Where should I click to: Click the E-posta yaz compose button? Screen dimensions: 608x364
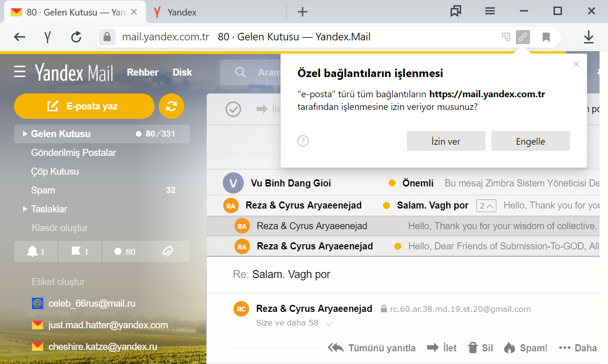(x=84, y=106)
